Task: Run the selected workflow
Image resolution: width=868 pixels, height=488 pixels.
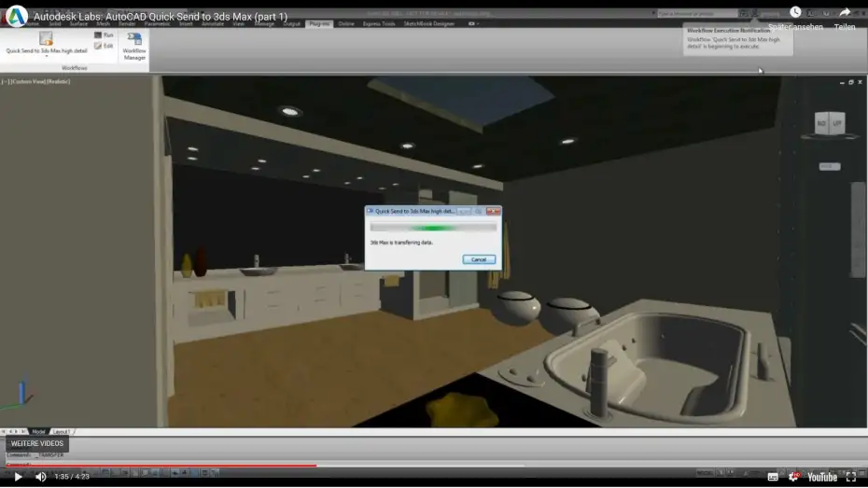Action: (x=104, y=35)
